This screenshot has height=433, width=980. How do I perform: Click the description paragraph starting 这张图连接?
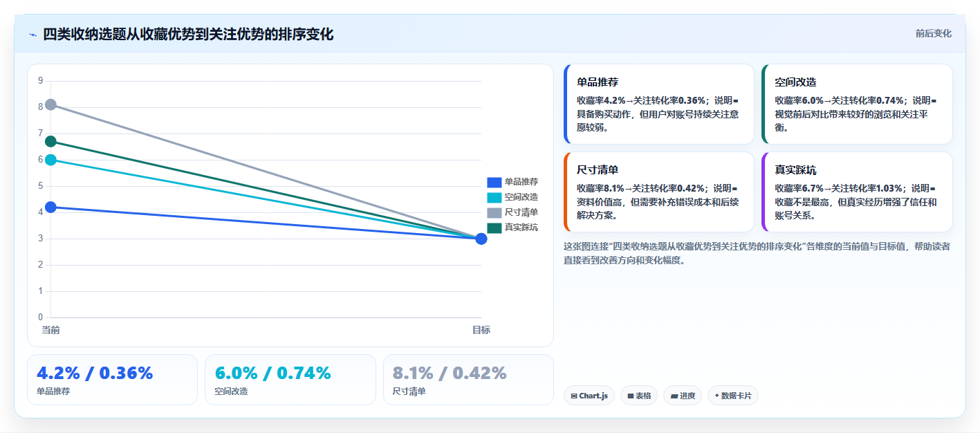tap(757, 253)
